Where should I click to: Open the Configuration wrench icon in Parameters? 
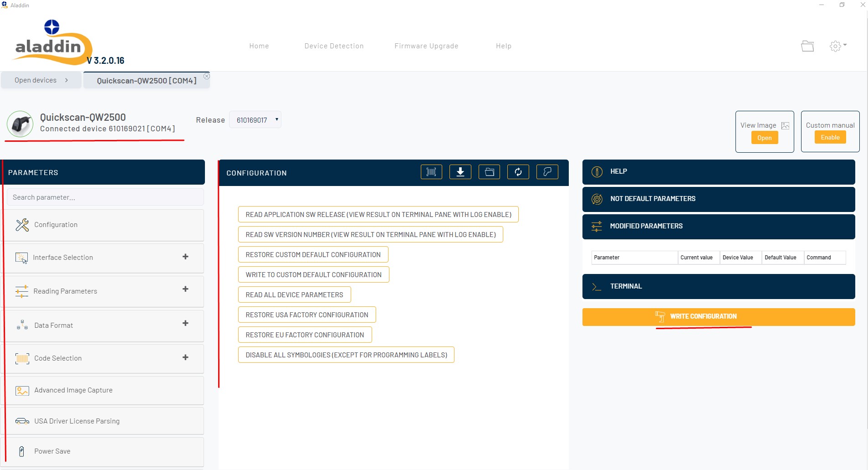coord(22,225)
